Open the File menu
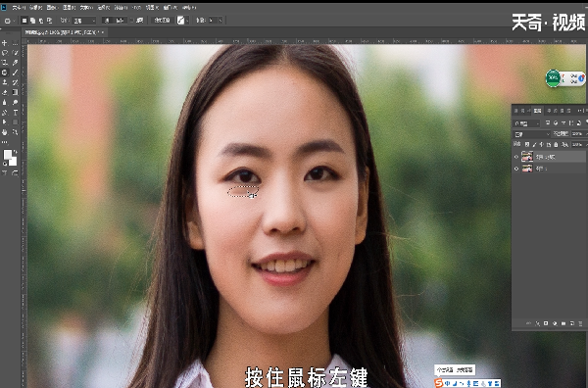588x388 pixels. [19, 8]
